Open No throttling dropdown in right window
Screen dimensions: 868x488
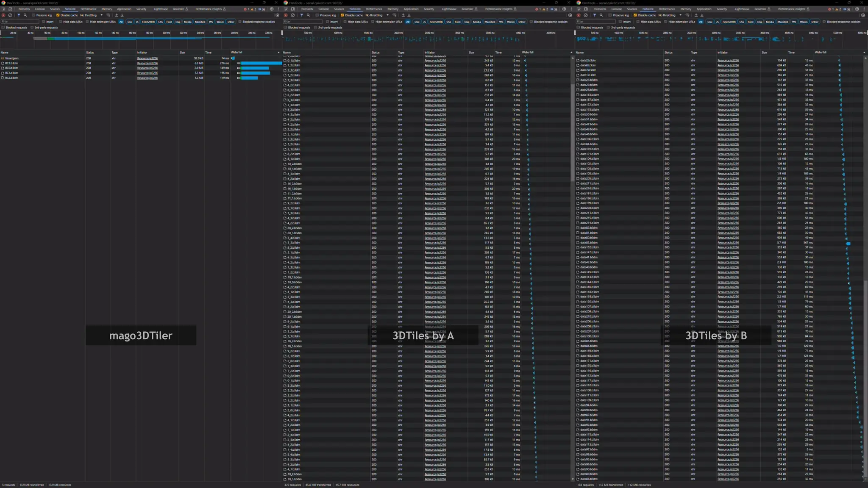(x=670, y=15)
